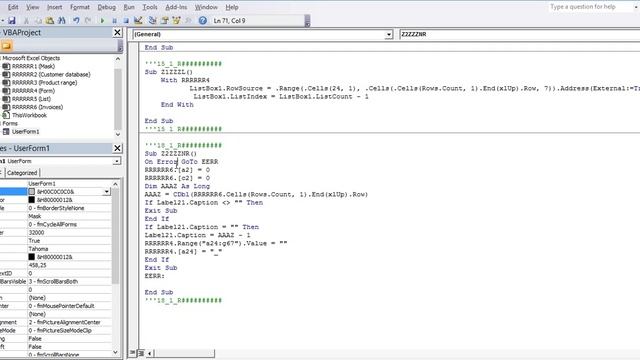Click the Save icon in toolbar
This screenshot has width=640, height=360.
coord(12,20)
